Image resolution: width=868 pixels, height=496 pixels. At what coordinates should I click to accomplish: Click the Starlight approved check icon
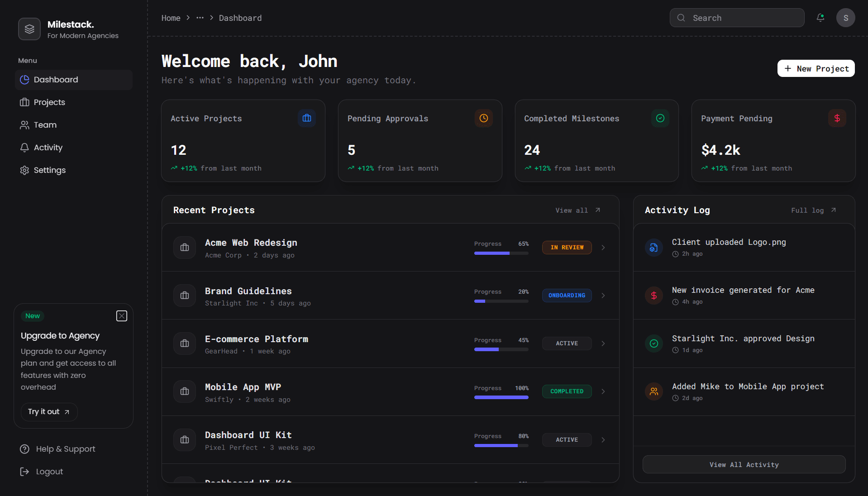(x=654, y=343)
